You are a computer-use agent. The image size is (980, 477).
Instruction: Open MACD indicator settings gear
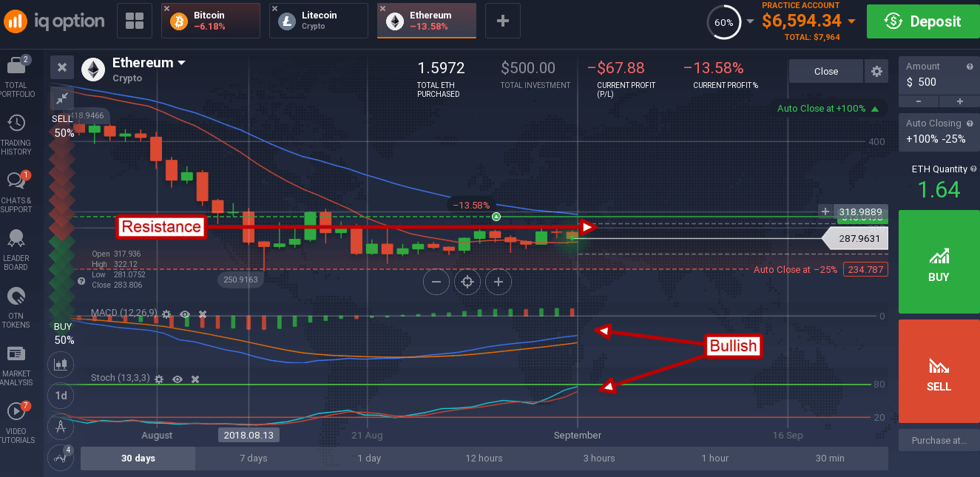pyautogui.click(x=167, y=314)
